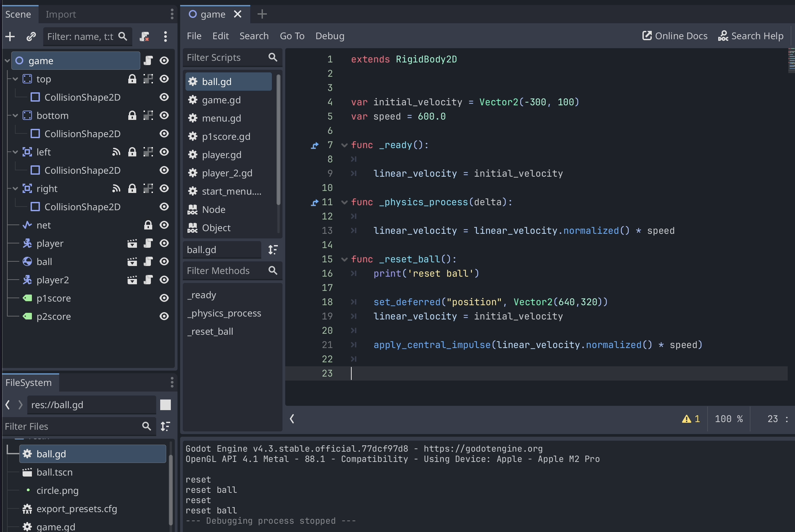Click the override indicator icon on line 11
The width and height of the screenshot is (795, 532).
click(315, 203)
